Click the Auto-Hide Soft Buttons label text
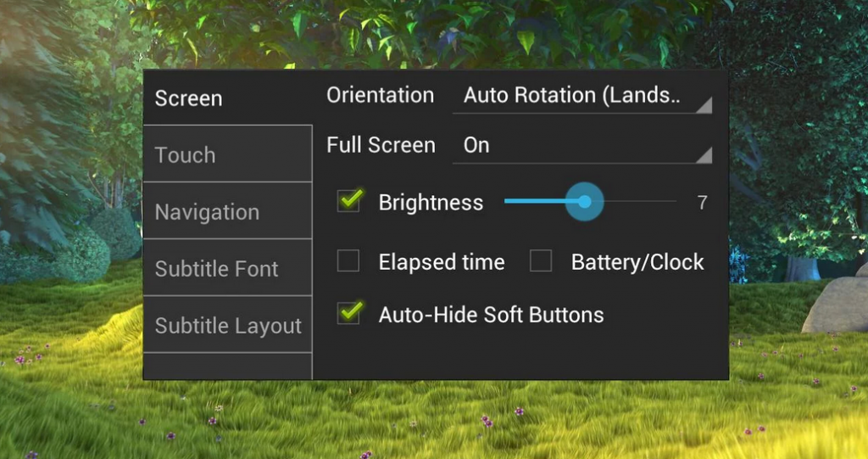868x459 pixels. coord(491,315)
